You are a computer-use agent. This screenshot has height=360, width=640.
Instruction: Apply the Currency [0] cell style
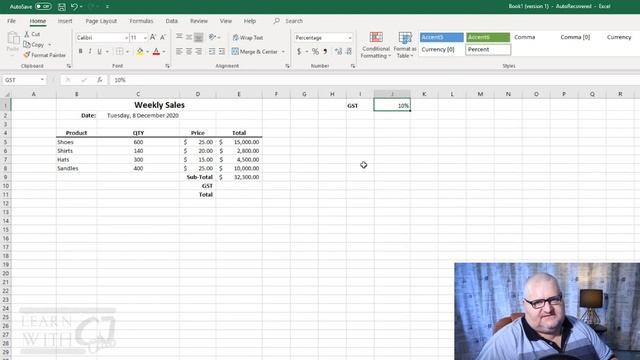(438, 49)
